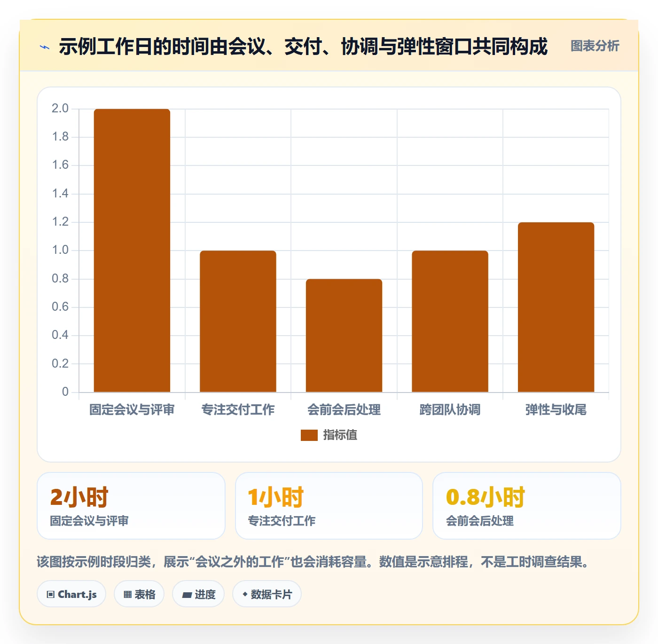This screenshot has width=658, height=644.
Task: Click the 会前会后处理 x-axis label
Action: 344,410
